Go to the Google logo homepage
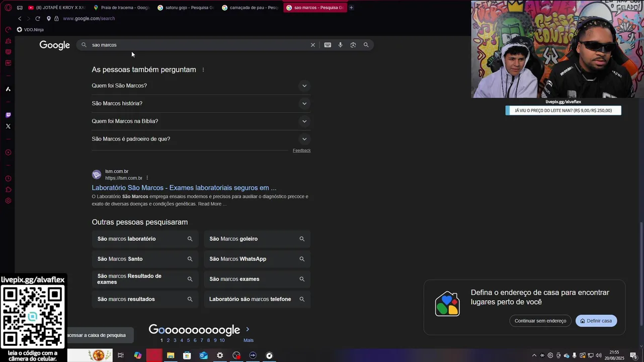Viewport: 644px width, 362px height. tap(55, 45)
